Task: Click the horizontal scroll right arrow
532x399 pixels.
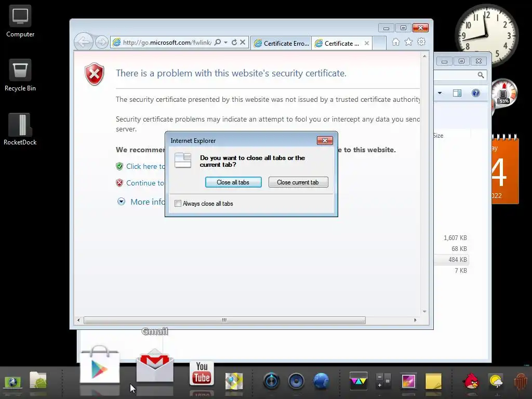Action: (x=415, y=320)
